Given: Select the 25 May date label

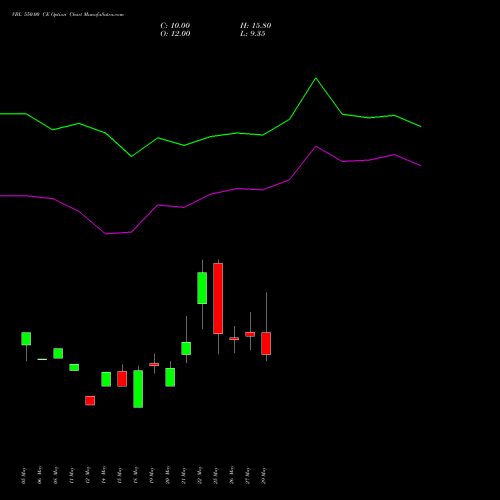Looking at the screenshot, I should pos(215,475).
